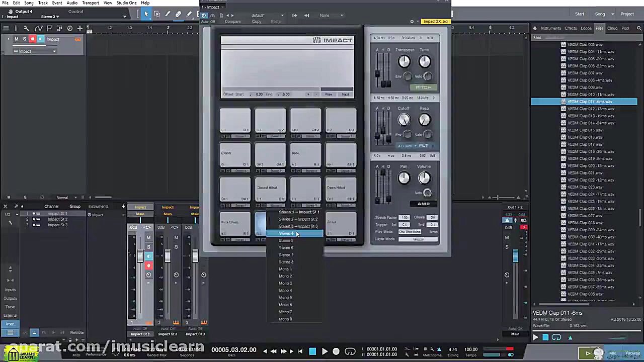Close the mixer console with X icon
The image size is (644, 362).
coord(5,206)
